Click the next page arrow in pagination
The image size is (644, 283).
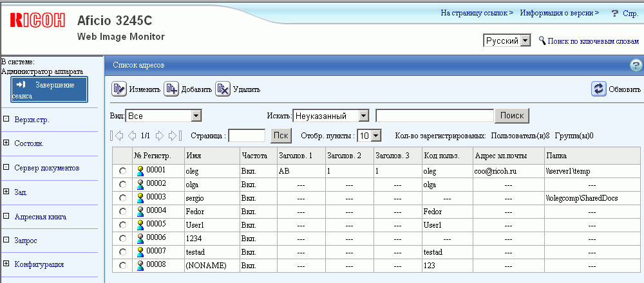pos(160,136)
